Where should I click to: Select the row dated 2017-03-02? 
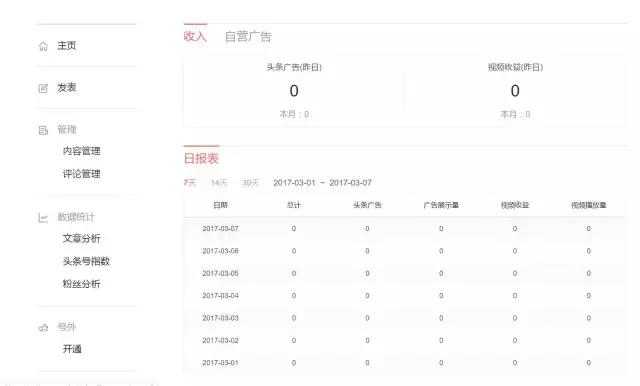click(x=404, y=341)
